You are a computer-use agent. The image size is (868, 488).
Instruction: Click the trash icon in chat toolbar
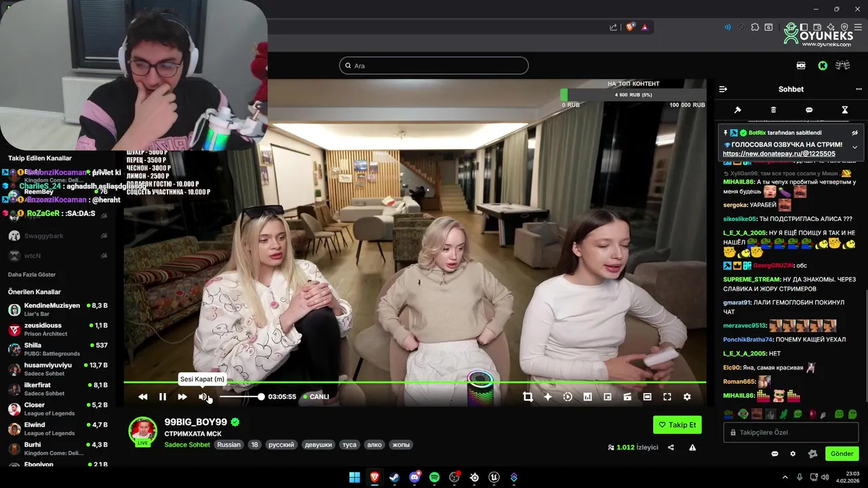tap(774, 110)
